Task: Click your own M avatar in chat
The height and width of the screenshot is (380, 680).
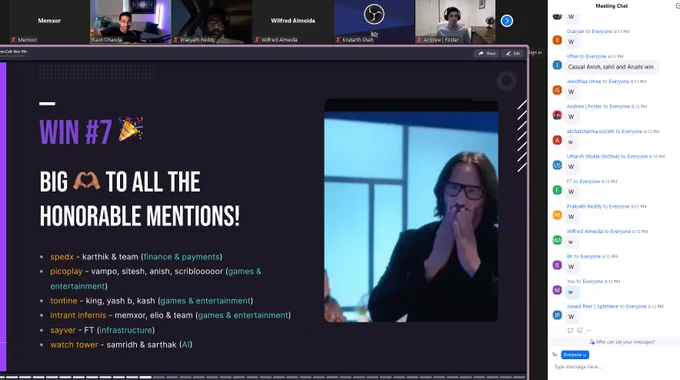Action: coord(557,290)
